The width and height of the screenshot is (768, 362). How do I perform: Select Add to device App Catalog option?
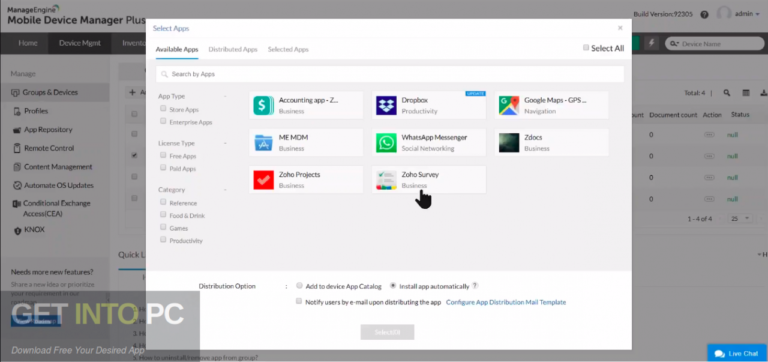(x=299, y=286)
